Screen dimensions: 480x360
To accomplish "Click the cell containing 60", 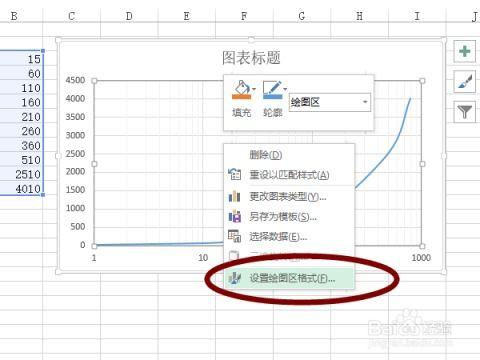I will [21, 73].
